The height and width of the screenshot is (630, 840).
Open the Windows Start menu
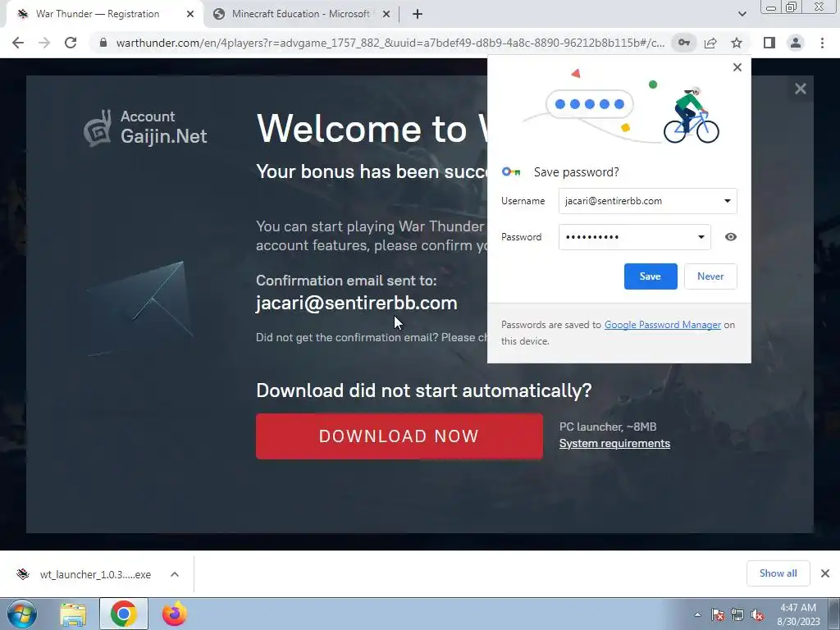(x=21, y=614)
